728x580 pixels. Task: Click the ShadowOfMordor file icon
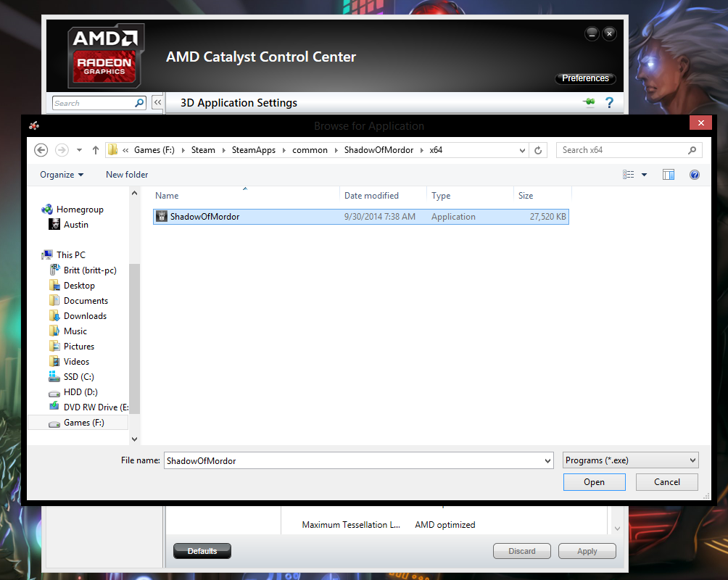click(x=161, y=216)
